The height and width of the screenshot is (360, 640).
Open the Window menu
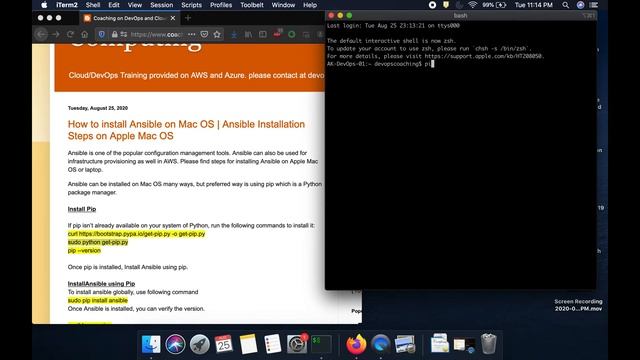coord(283,5)
